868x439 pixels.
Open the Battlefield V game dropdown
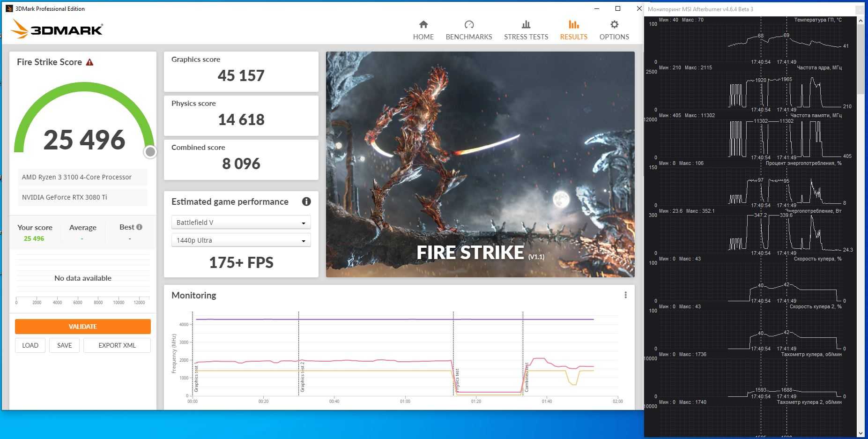pos(241,223)
